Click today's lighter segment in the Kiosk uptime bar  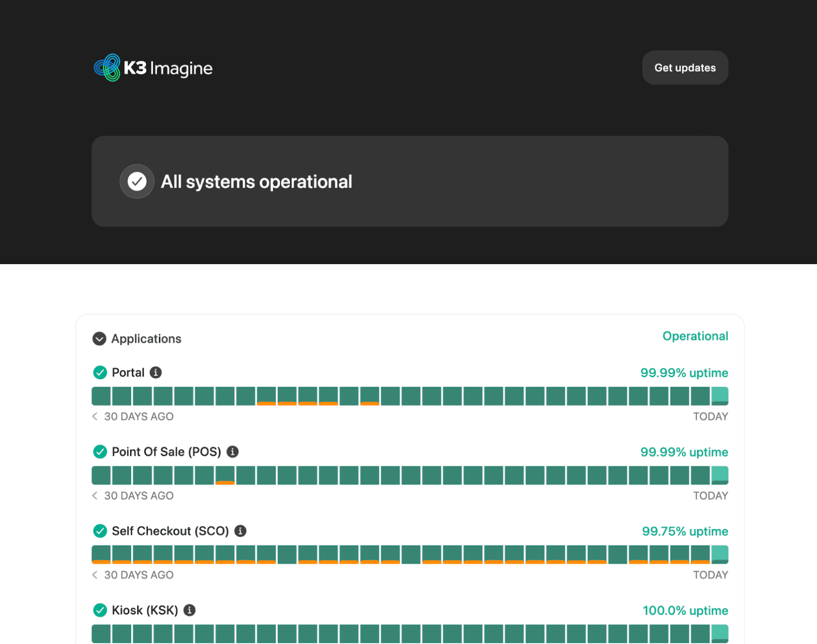pyautogui.click(x=720, y=633)
